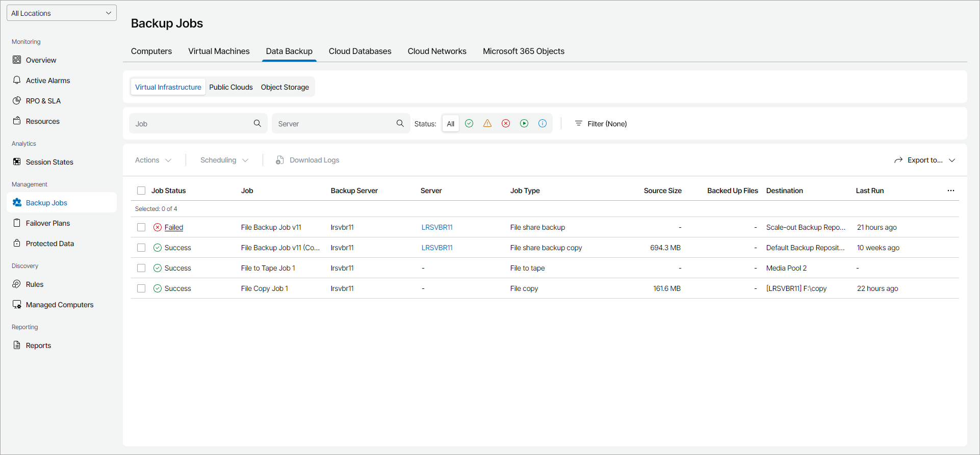Check the File Backup Job v11 row

tap(141, 227)
